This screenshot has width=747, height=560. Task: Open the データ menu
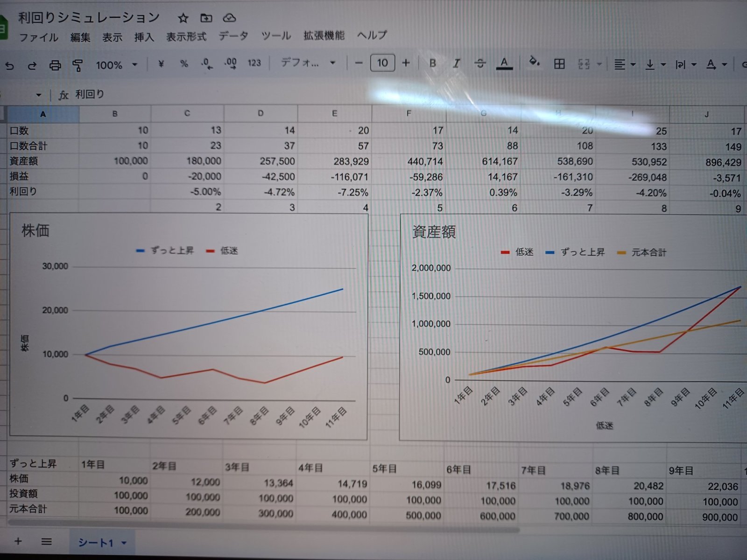(x=233, y=36)
